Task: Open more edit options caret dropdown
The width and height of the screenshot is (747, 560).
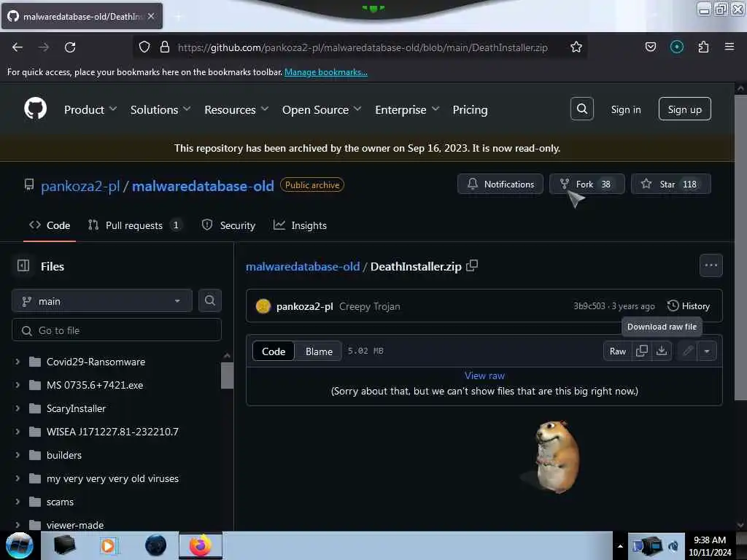Action: (x=707, y=351)
